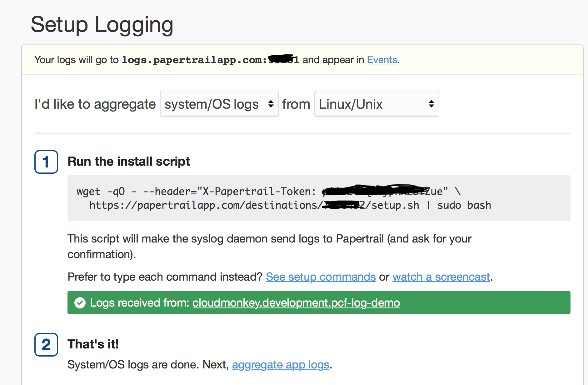This screenshot has height=385, width=588.
Task: Click the syslog daemon description paragraph
Action: (x=269, y=247)
